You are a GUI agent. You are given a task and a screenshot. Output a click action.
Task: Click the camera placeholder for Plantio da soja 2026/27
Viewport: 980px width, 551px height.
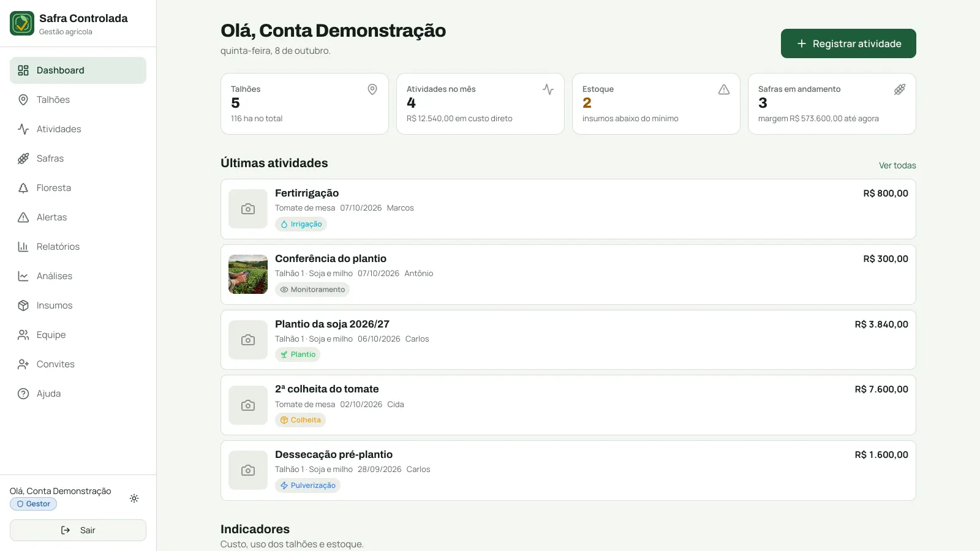tap(248, 340)
